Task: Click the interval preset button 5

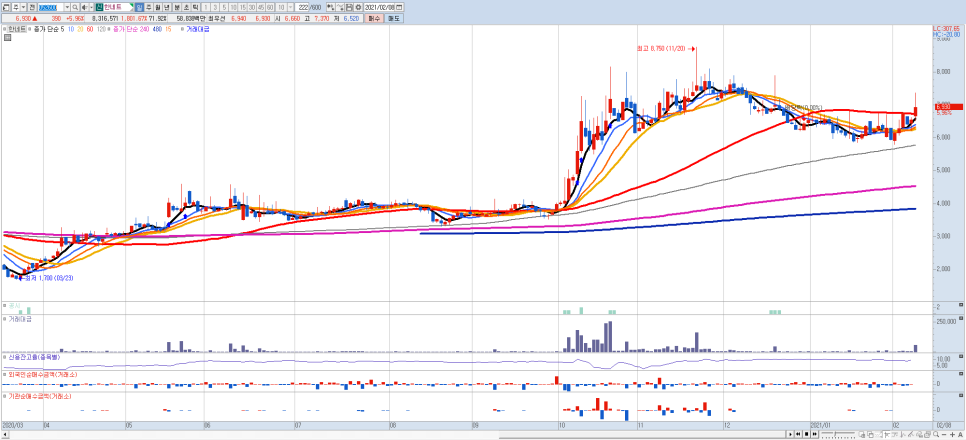Action: click(224, 7)
